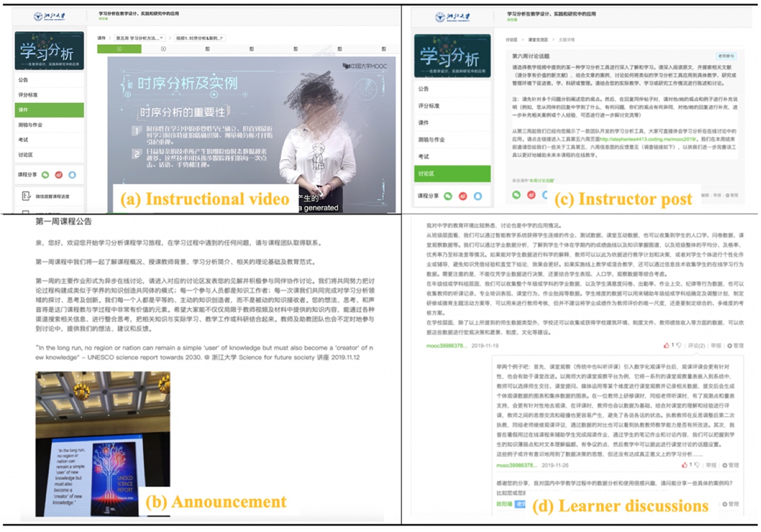Open the mooc39986378 author name dated 2019-11-19
The height and width of the screenshot is (532, 761).
tap(447, 346)
